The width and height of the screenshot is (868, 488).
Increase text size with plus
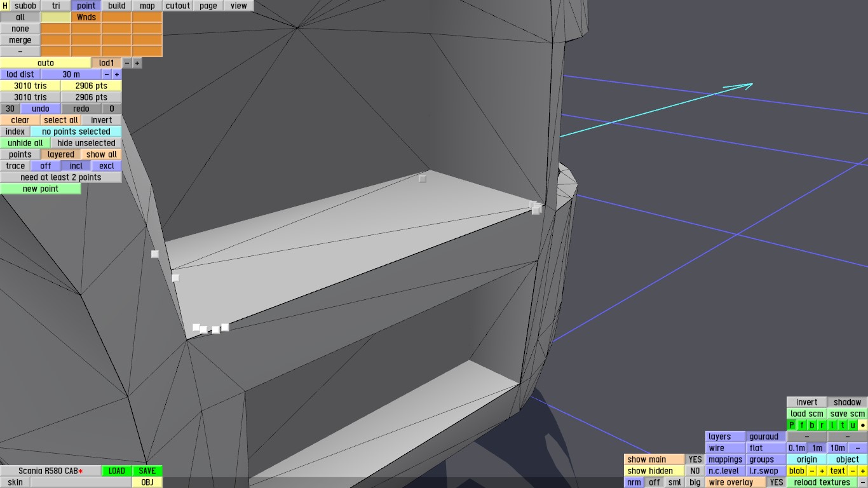[863, 471]
